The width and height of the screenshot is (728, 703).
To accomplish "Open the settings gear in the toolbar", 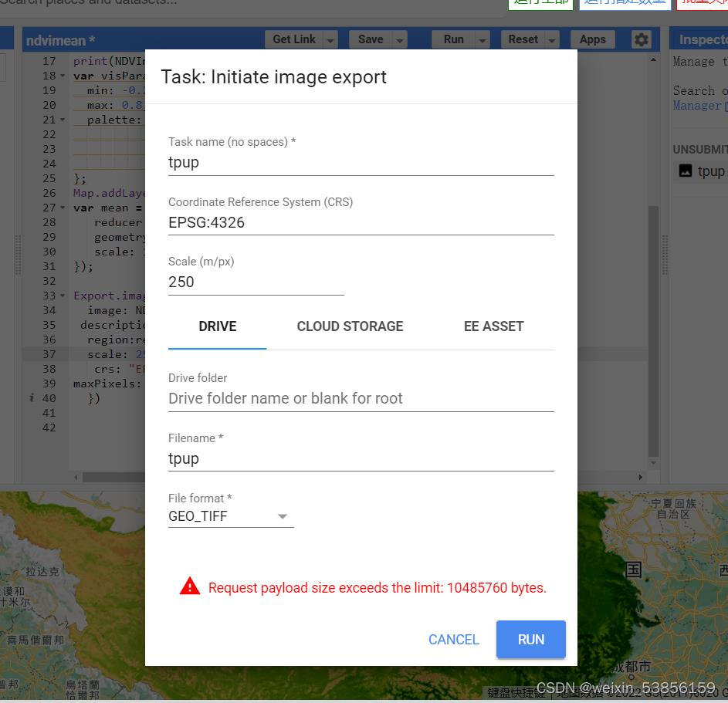I will pos(642,39).
